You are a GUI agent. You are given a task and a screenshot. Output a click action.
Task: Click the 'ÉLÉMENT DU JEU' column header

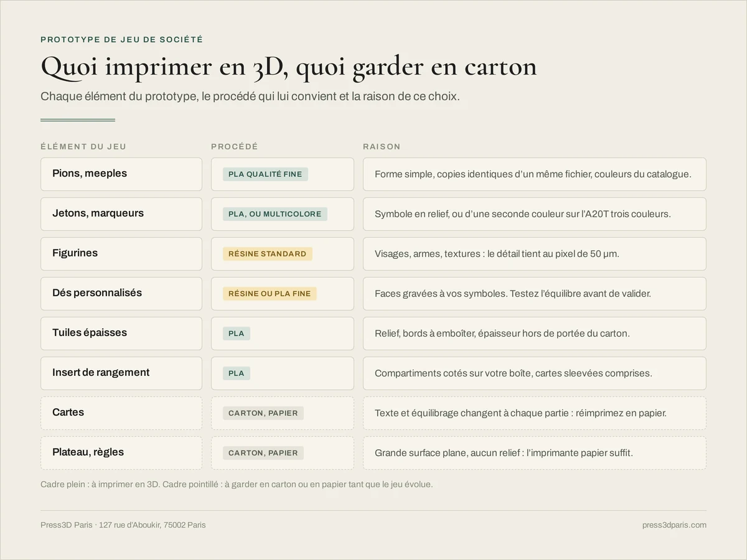tap(83, 147)
